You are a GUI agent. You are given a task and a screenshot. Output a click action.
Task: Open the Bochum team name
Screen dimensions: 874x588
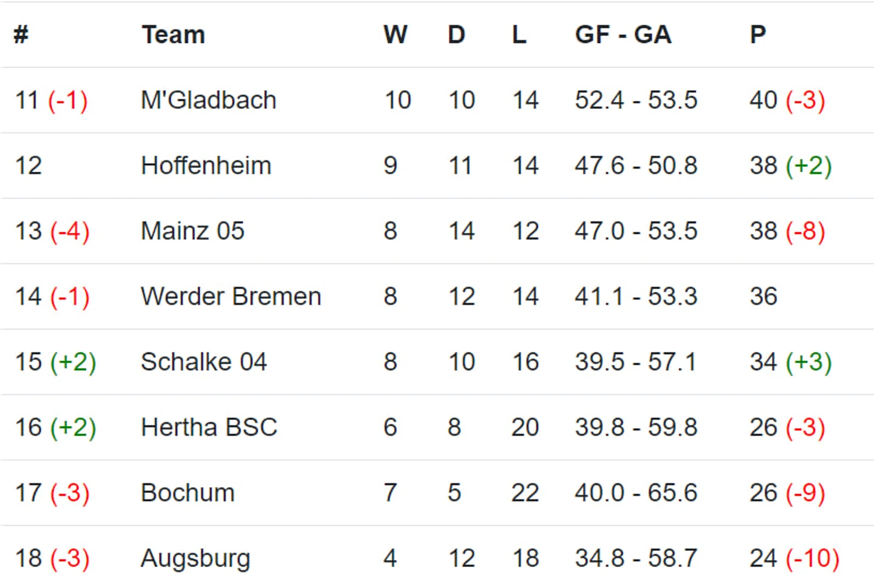click(x=187, y=493)
